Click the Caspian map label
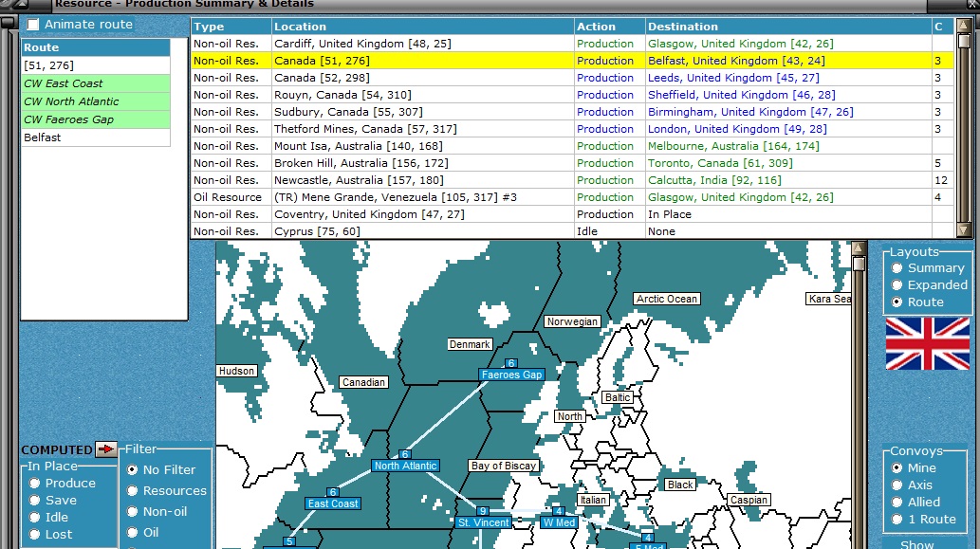Image resolution: width=980 pixels, height=549 pixels. click(x=749, y=500)
